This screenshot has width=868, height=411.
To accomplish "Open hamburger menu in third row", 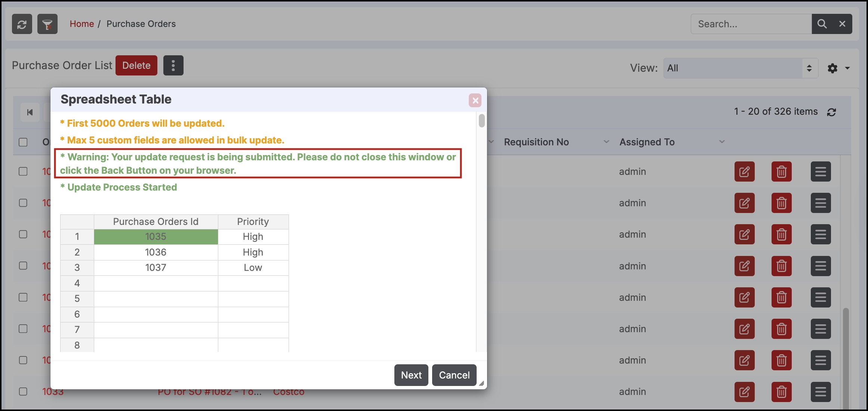I will coord(821,235).
